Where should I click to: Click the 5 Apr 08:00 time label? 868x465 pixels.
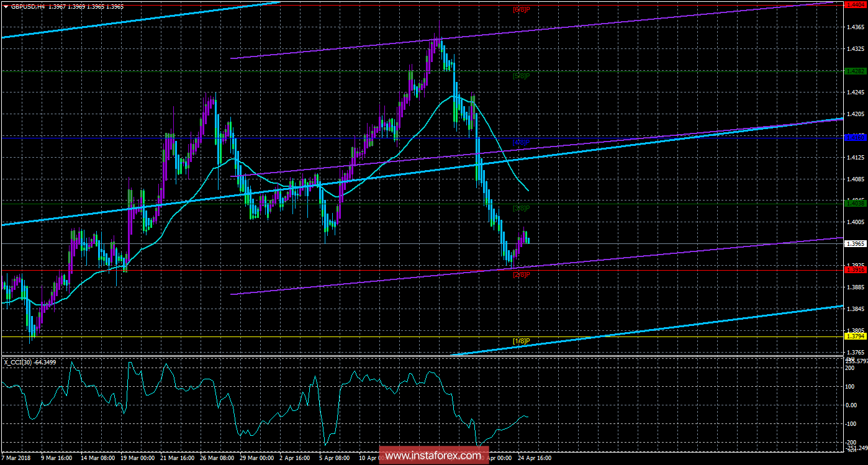coord(335,459)
